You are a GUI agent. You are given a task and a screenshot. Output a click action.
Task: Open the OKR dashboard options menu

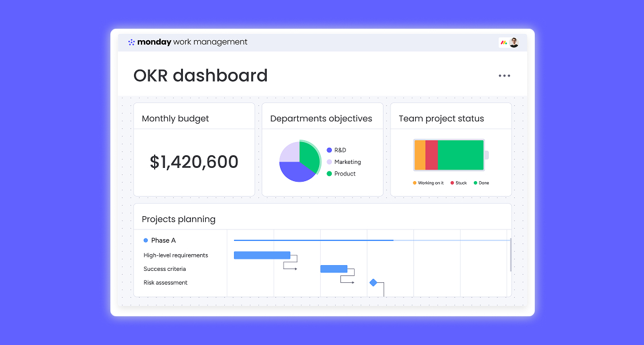(504, 75)
